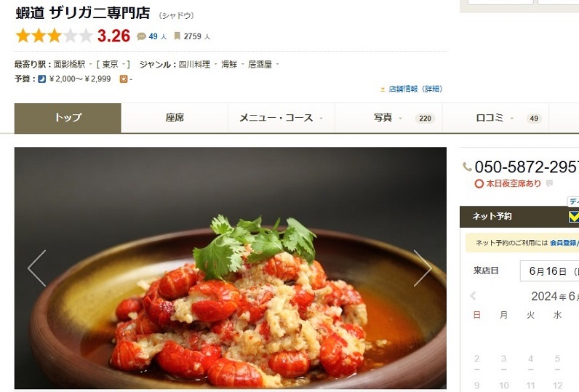Click the 会員登録 link in reservation notice
The width and height of the screenshot is (579, 392).
coord(563,242)
